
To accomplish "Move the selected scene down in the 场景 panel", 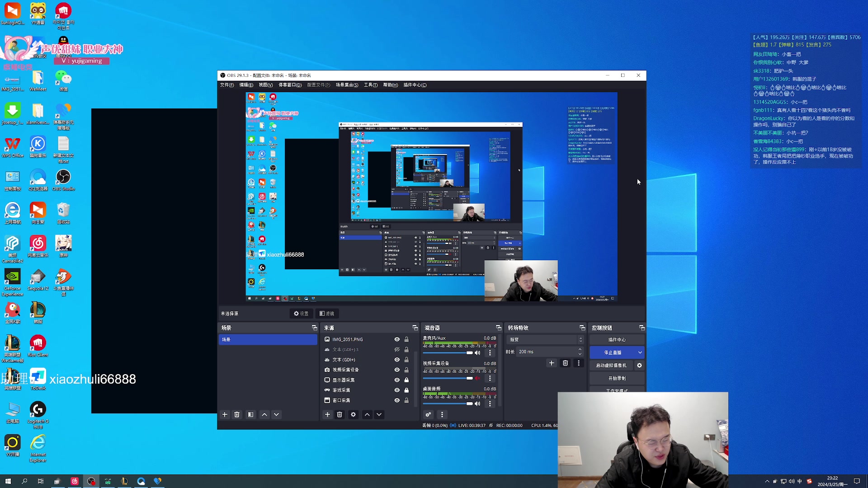I will point(276,414).
